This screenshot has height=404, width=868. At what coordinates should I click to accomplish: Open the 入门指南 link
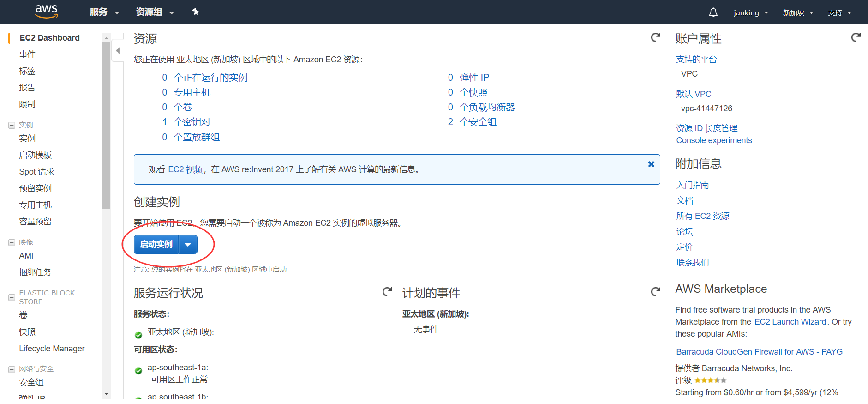point(693,185)
